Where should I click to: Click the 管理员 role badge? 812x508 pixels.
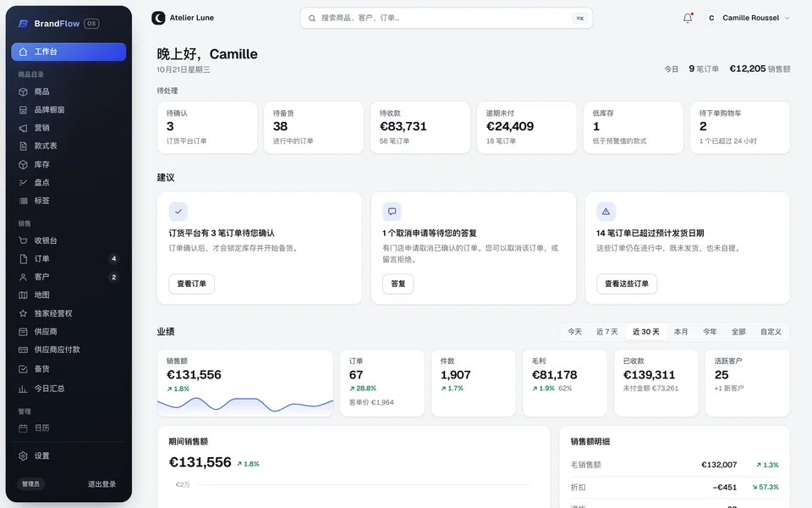30,484
